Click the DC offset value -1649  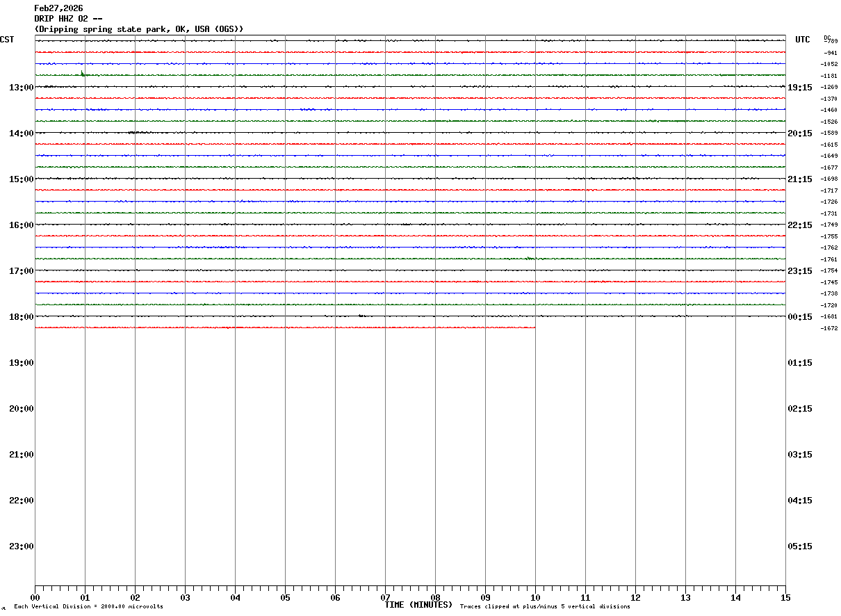[x=829, y=156]
